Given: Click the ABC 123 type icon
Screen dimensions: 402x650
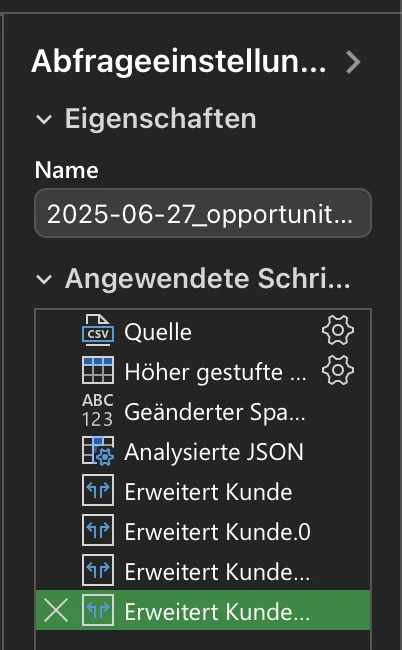Looking at the screenshot, I should pos(98,410).
